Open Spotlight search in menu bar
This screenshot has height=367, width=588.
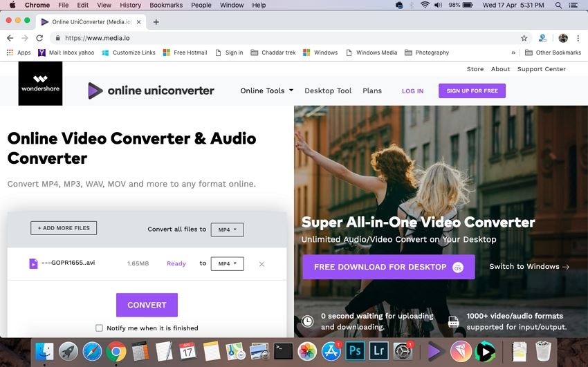click(558, 6)
